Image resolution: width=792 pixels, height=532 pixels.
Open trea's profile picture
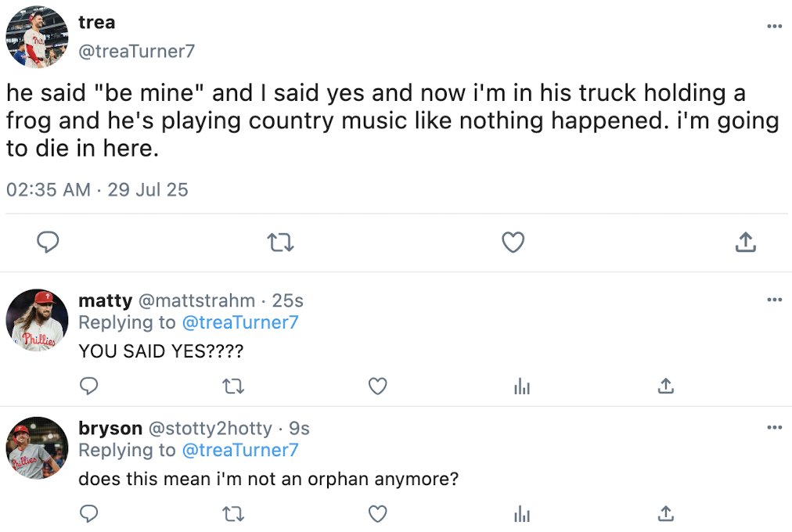37,37
